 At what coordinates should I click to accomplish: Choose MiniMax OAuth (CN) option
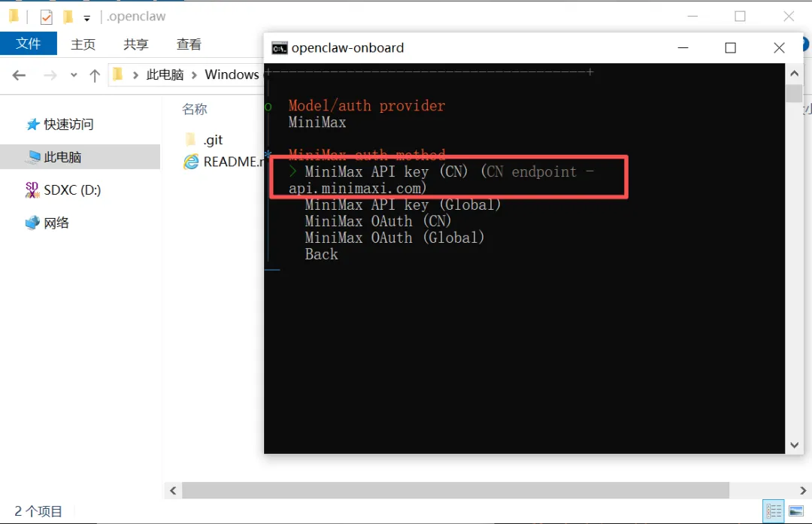pyautogui.click(x=378, y=221)
